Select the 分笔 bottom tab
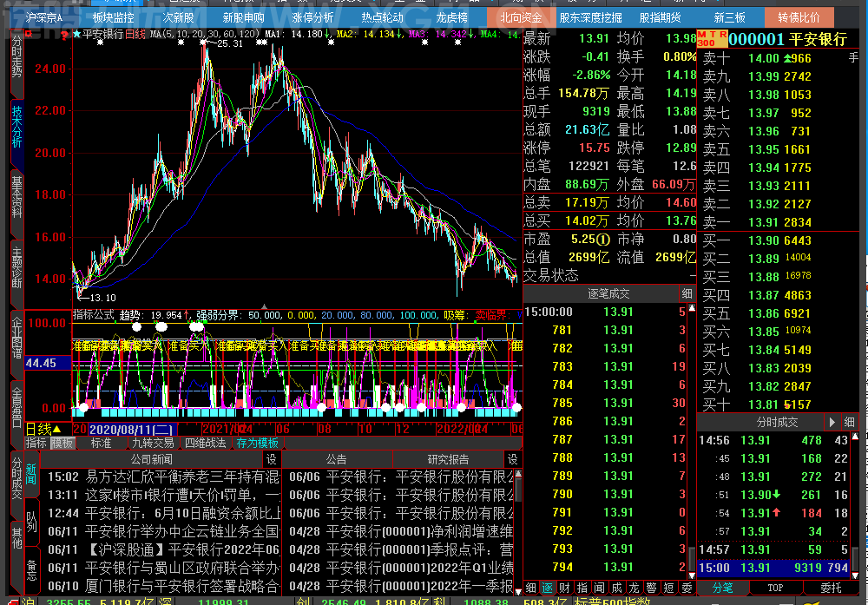868x605 pixels. pos(723,588)
